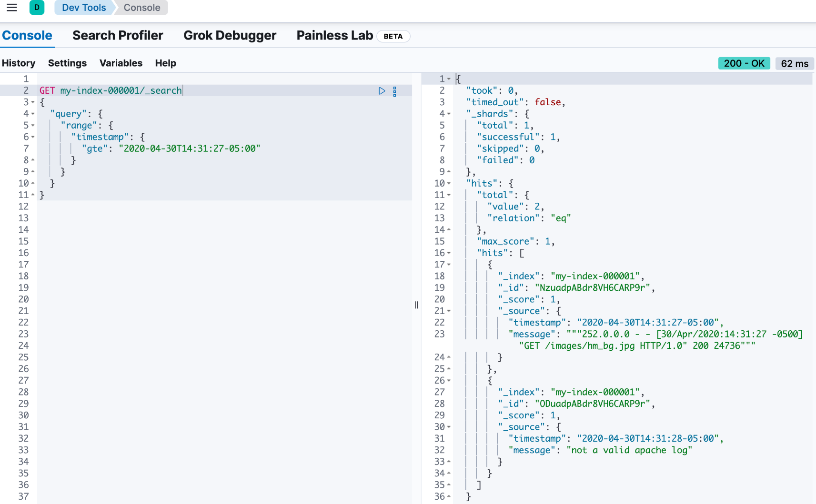Image resolution: width=816 pixels, height=504 pixels.
Task: Open request History
Action: 19,63
